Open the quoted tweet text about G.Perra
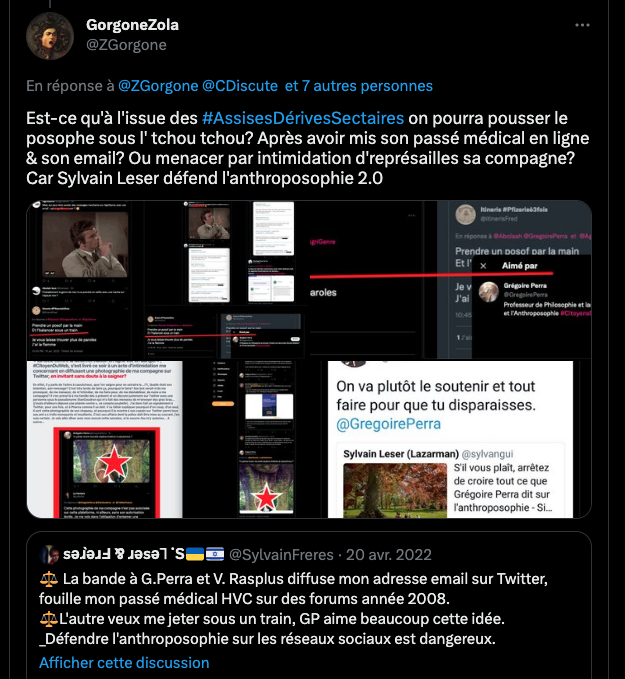Screen dimensions: 625x679 [x=293, y=608]
